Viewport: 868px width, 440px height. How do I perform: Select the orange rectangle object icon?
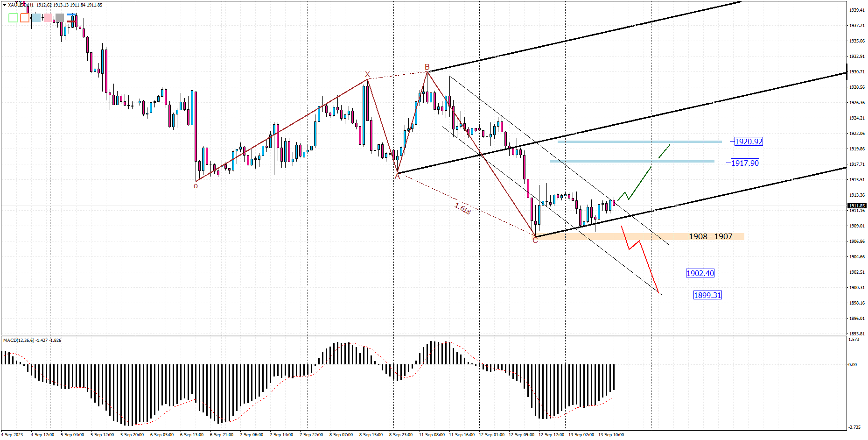coord(25,18)
